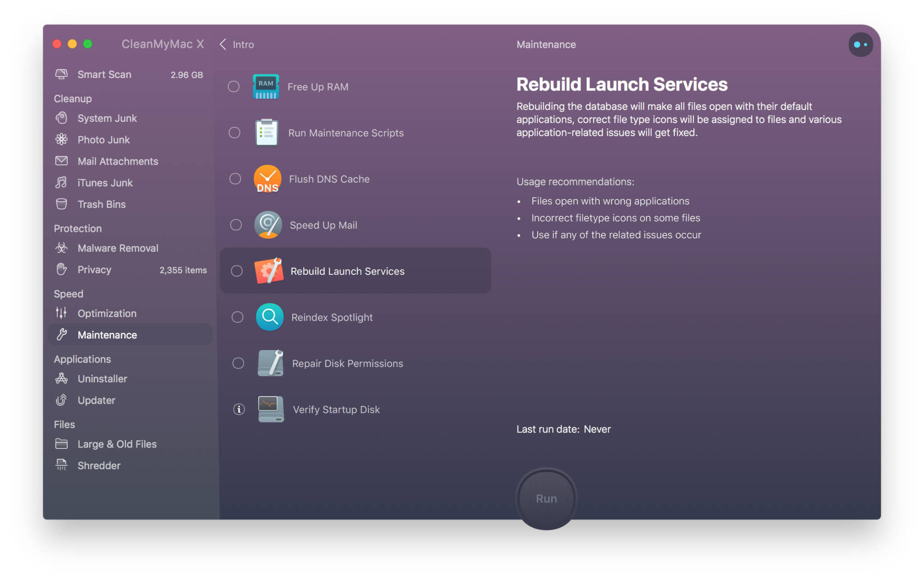This screenshot has width=924, height=581.
Task: Select Optimization from the Speed section
Action: click(x=107, y=312)
